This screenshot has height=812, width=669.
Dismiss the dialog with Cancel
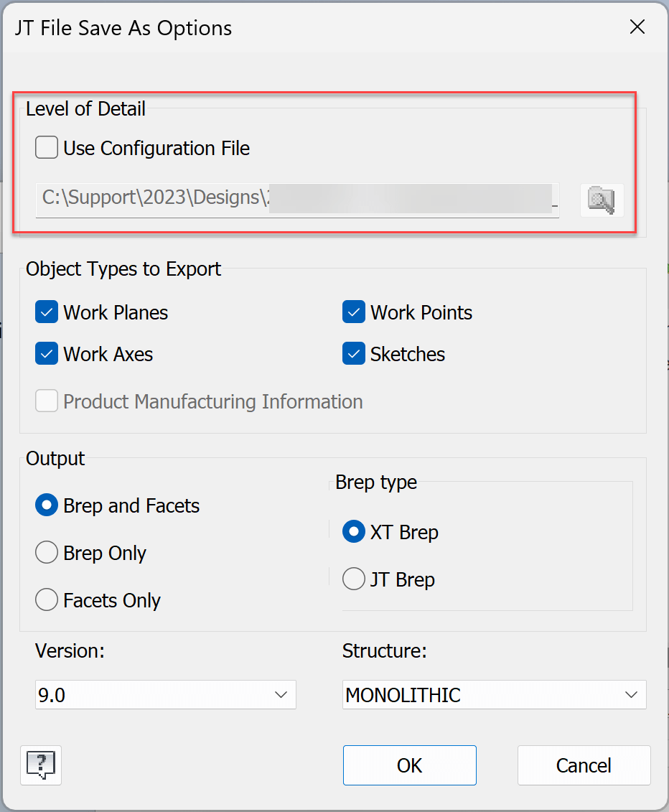coord(584,765)
